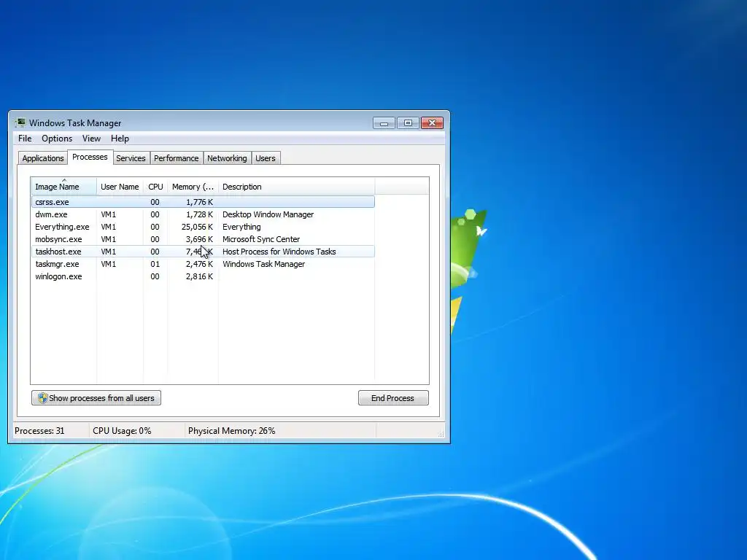Switch to the Services tab
Viewport: 747px width, 560px height.
(x=131, y=158)
